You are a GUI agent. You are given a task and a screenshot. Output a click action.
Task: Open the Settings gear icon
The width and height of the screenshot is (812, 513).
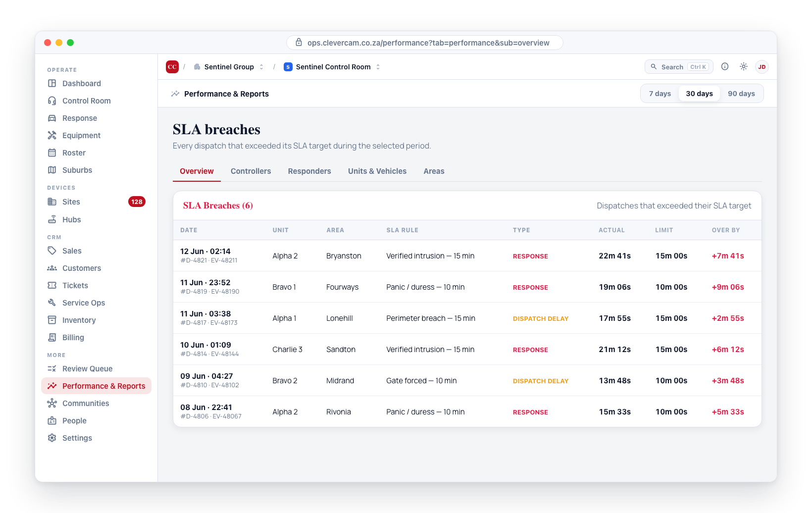pos(52,438)
